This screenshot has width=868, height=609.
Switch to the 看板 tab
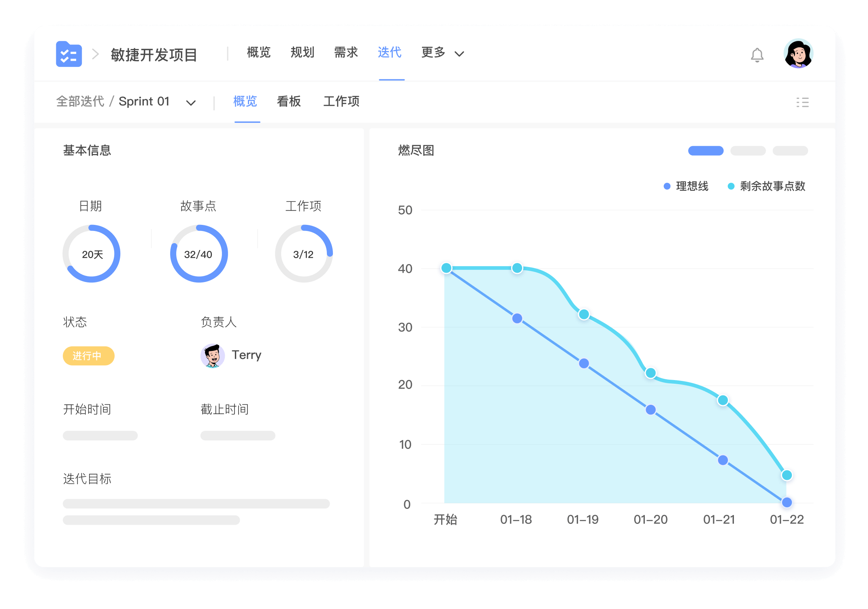tap(288, 102)
